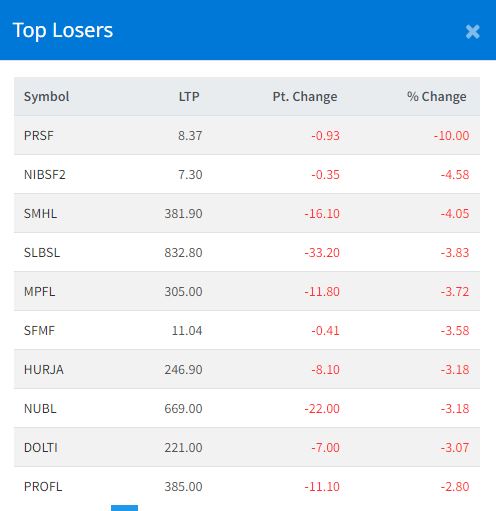Screen dimensions: 496x511
Task: Close the Top Losers dialog
Action: tap(472, 32)
